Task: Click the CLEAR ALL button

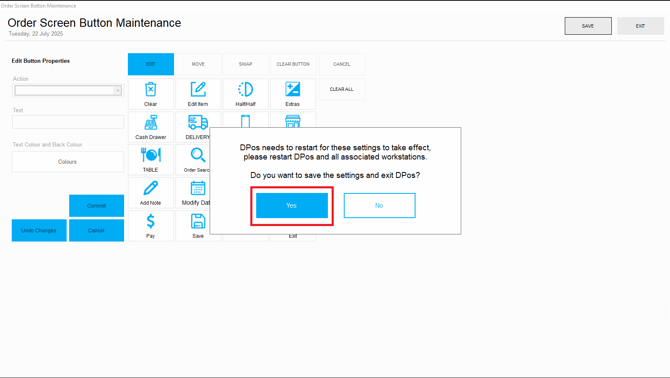Action: point(342,89)
